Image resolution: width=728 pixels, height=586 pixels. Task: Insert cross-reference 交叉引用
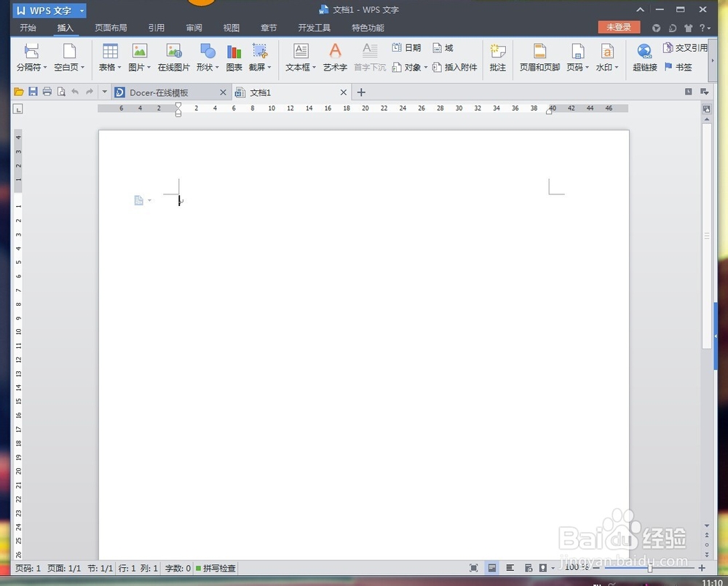685,48
